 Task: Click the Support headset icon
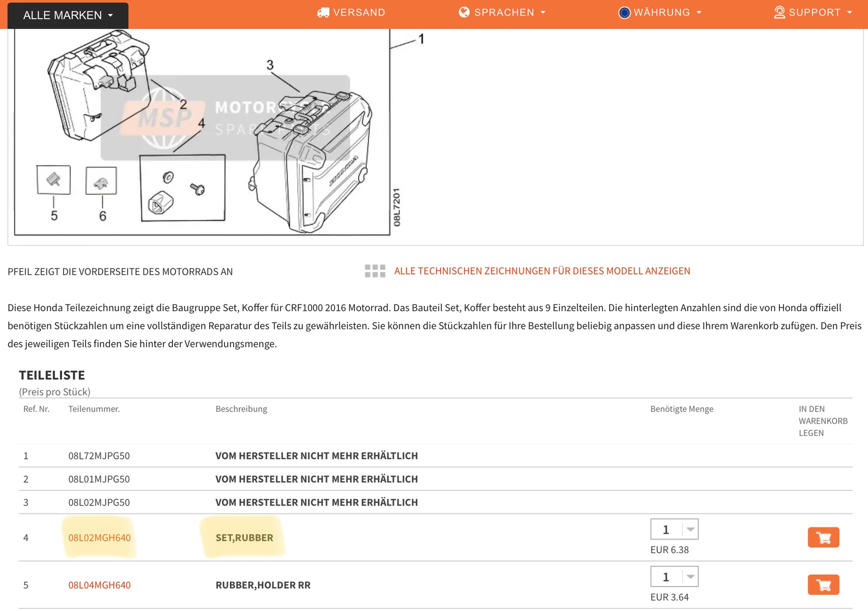click(779, 12)
